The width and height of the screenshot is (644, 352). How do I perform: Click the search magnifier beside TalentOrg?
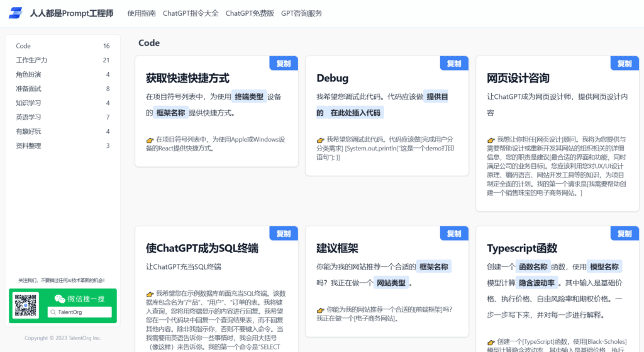pos(53,312)
